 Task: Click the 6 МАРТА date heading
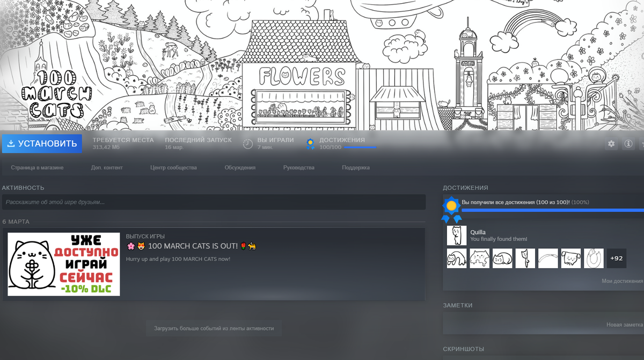click(16, 222)
